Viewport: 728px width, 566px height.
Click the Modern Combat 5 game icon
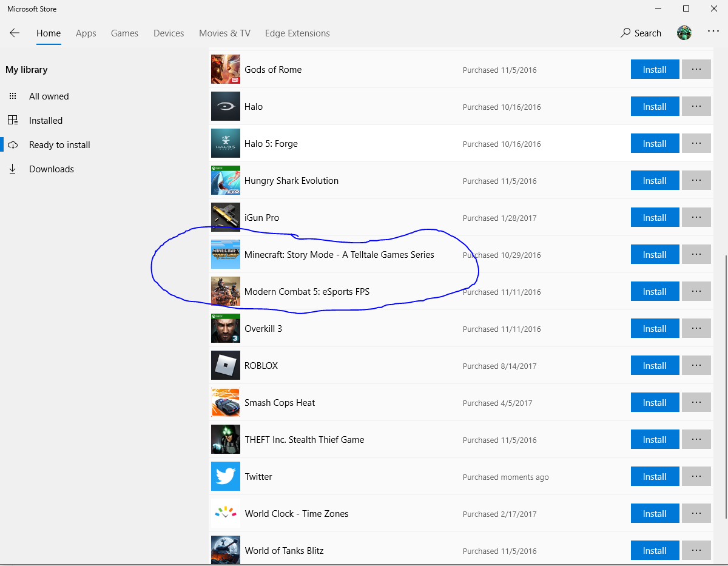tap(226, 291)
